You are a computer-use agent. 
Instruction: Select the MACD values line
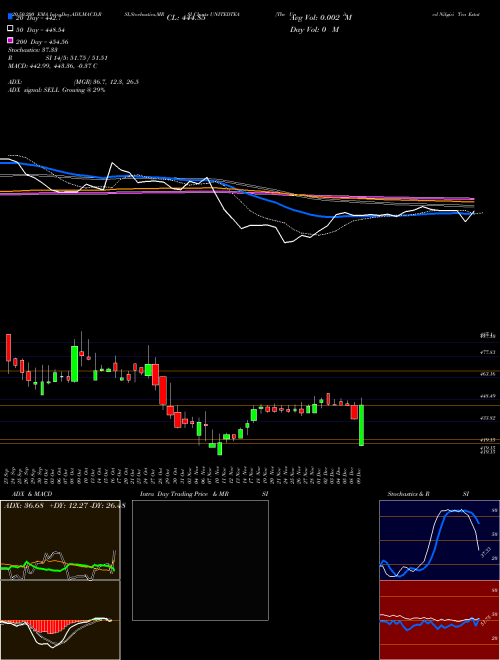click(53, 66)
